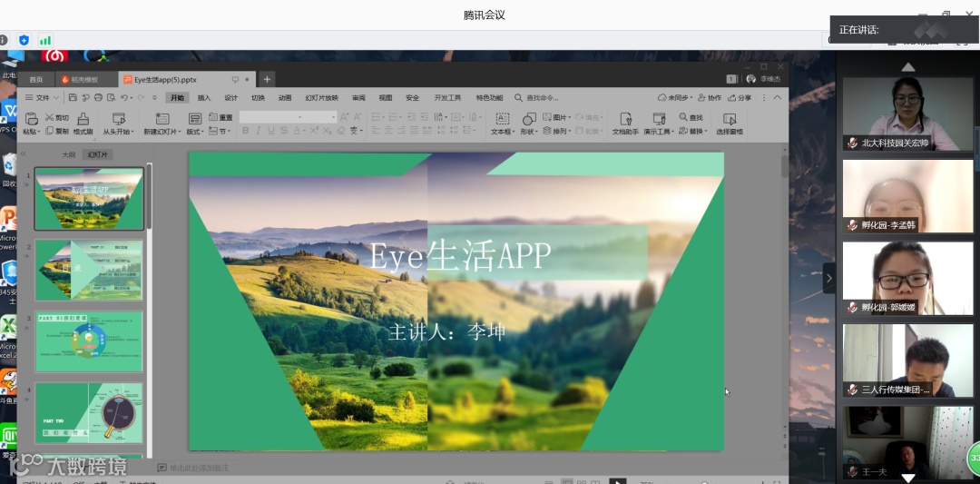Collapse participant panel with side arrow

(828, 278)
